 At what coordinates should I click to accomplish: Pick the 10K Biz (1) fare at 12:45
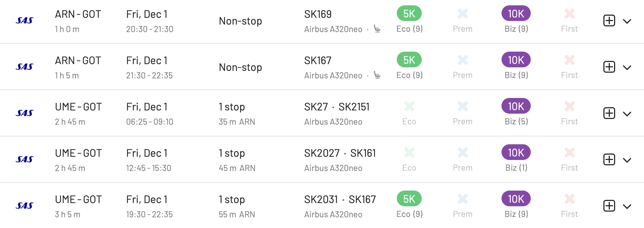pyautogui.click(x=516, y=152)
